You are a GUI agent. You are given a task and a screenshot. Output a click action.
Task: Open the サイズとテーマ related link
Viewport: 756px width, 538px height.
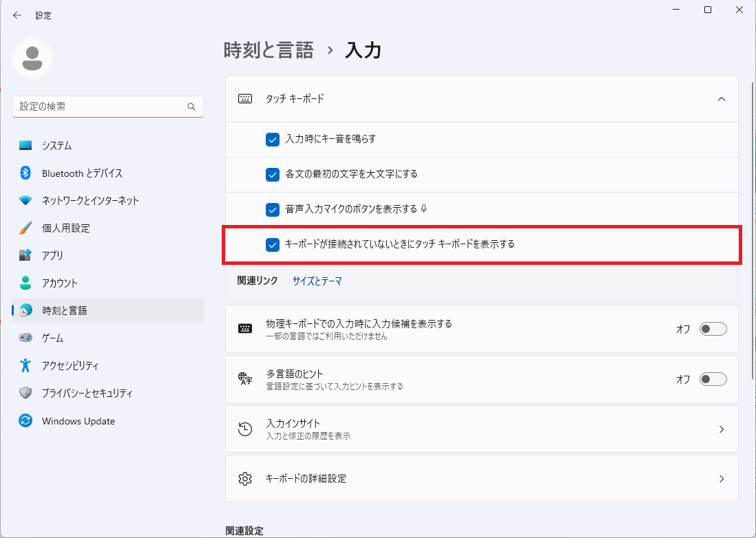pos(317,281)
